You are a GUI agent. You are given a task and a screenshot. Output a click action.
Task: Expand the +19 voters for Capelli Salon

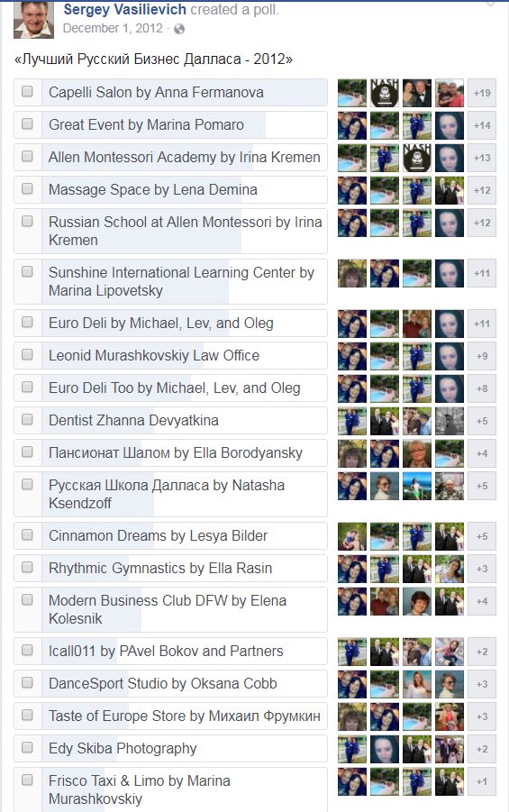tap(482, 93)
